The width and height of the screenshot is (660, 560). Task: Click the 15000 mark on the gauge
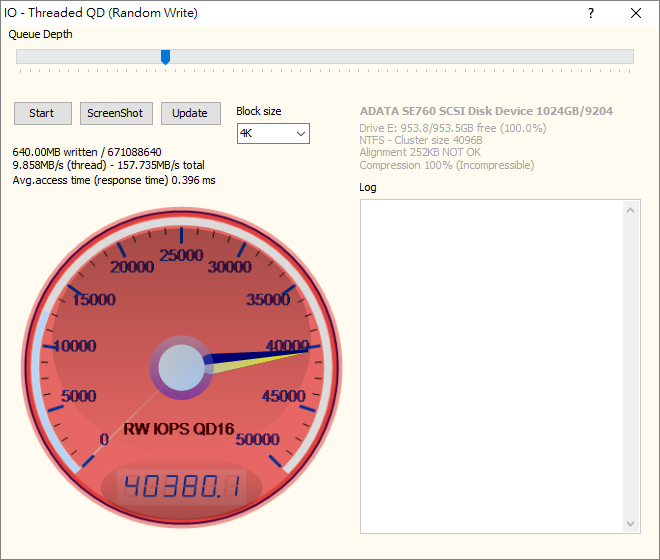tap(94, 300)
